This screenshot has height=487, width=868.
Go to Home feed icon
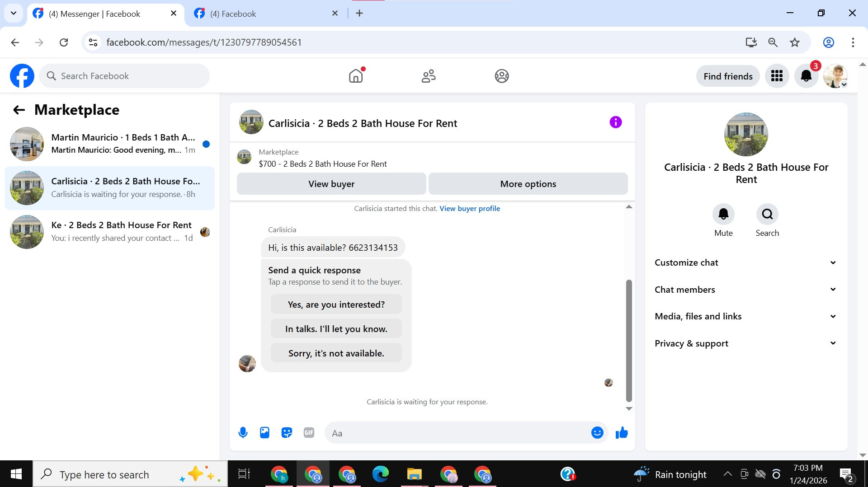pos(356,76)
